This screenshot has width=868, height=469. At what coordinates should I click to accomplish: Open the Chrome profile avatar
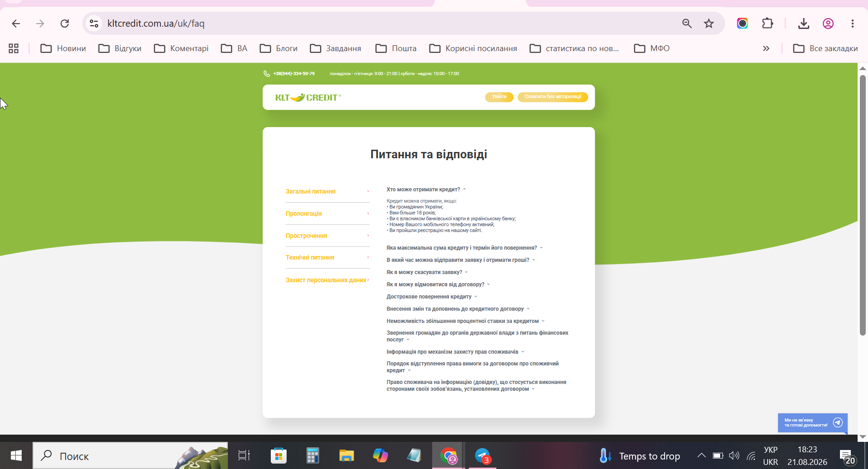(x=828, y=24)
